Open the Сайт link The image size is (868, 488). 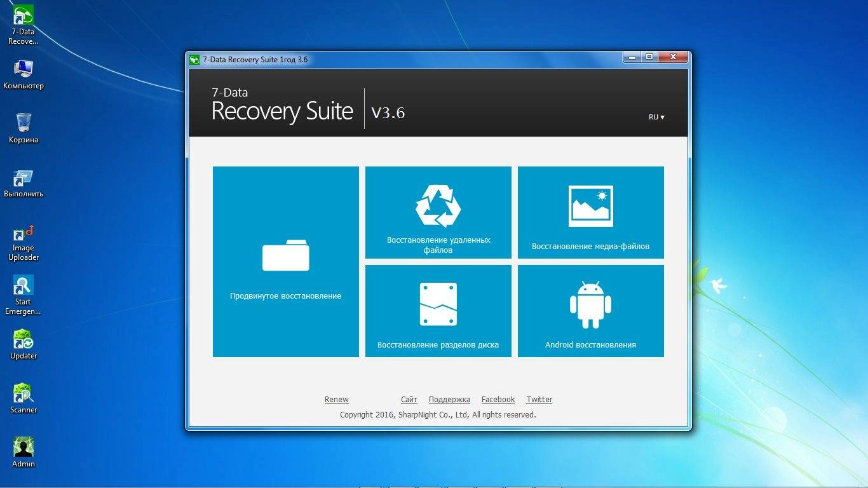point(409,400)
